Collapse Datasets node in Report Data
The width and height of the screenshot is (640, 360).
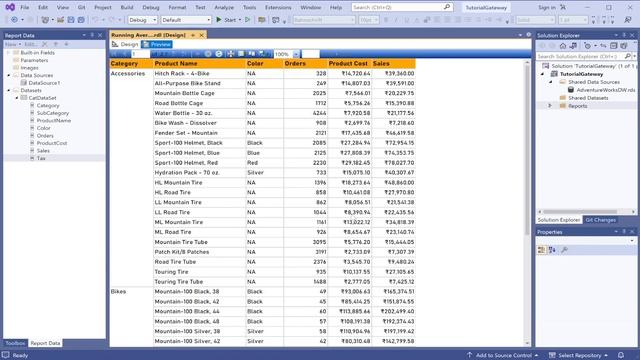(x=9, y=91)
